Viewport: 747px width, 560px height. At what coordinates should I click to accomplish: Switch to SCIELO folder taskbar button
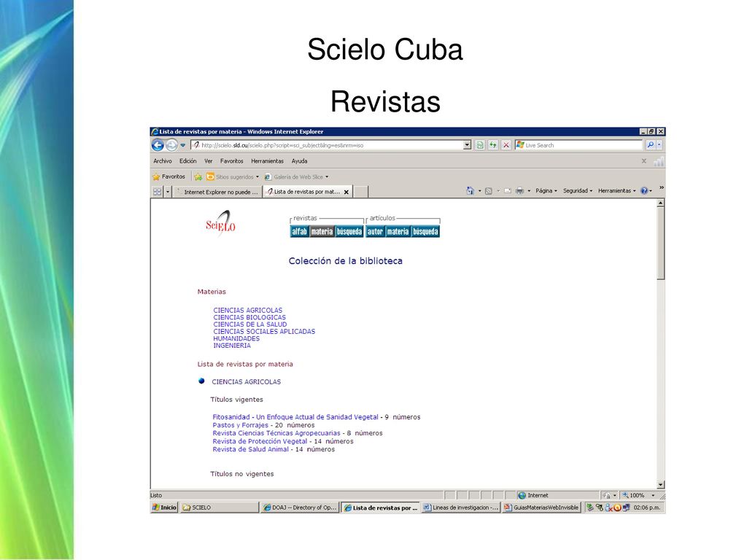point(219,507)
